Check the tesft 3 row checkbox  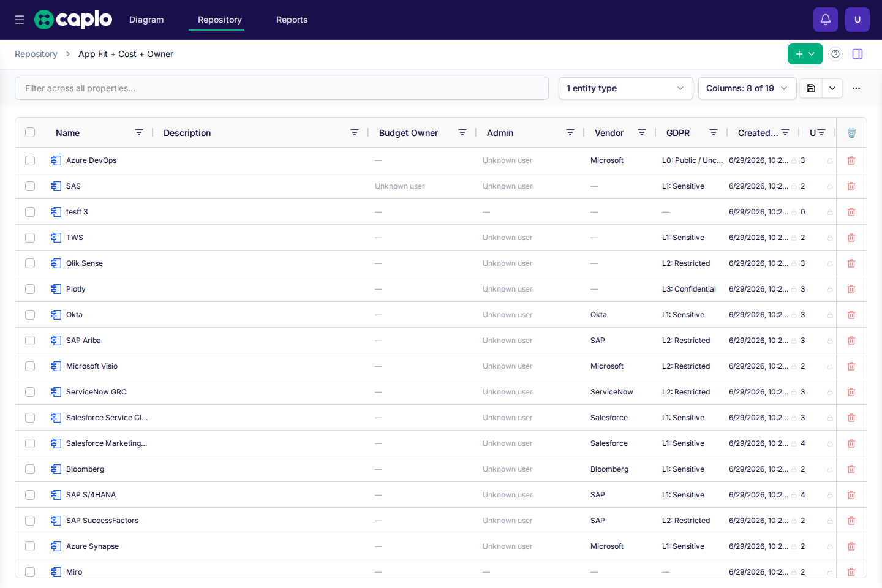point(30,212)
